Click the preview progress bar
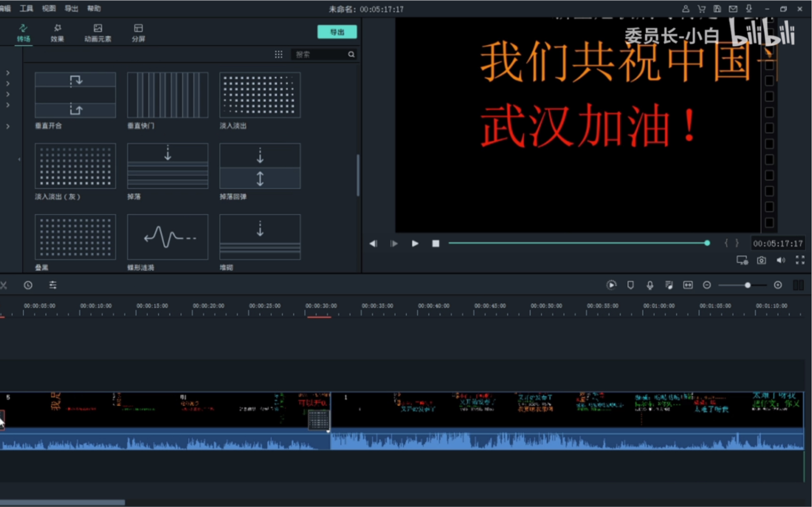The height and width of the screenshot is (507, 812). (x=579, y=243)
